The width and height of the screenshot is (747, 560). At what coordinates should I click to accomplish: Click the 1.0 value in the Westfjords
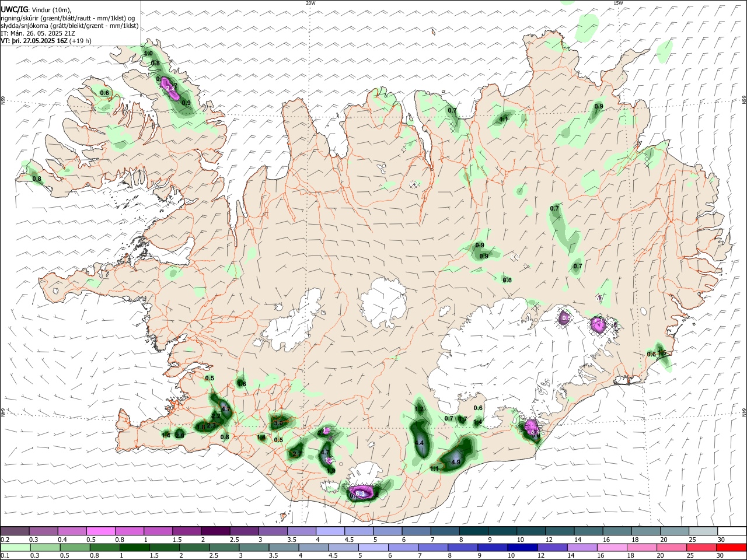tap(148, 54)
